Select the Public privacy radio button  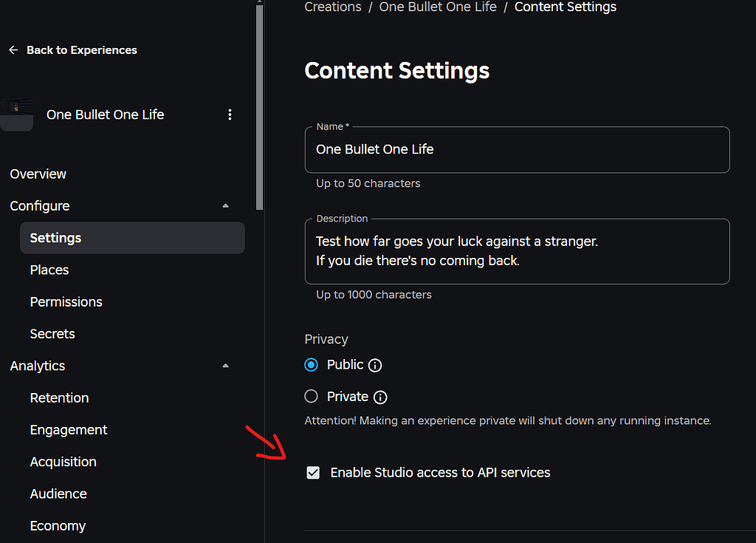tap(312, 365)
